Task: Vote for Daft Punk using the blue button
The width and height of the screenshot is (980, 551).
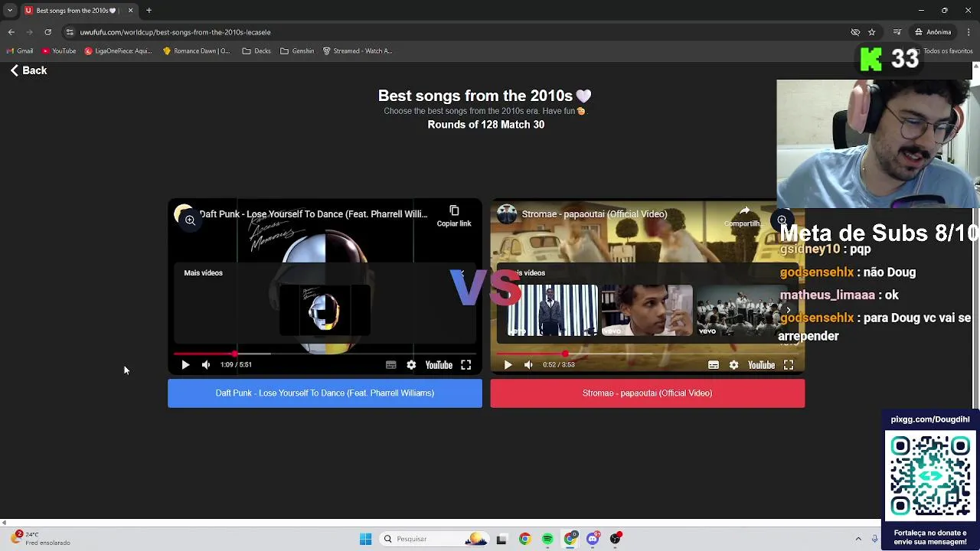Action: [325, 393]
